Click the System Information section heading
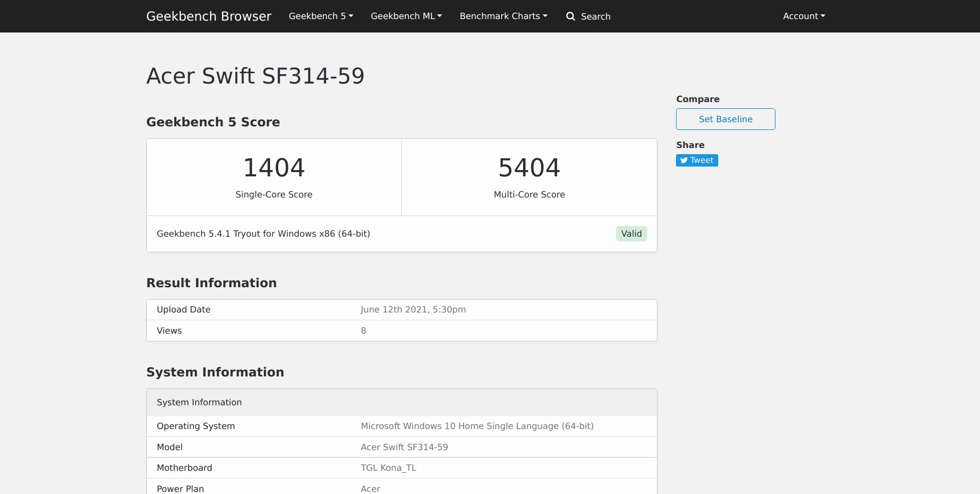 [215, 372]
